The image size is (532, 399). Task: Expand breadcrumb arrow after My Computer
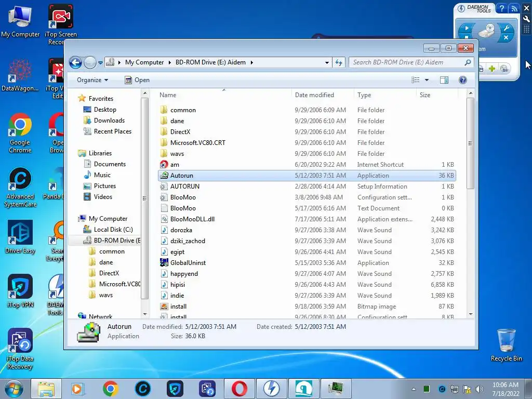click(x=170, y=62)
